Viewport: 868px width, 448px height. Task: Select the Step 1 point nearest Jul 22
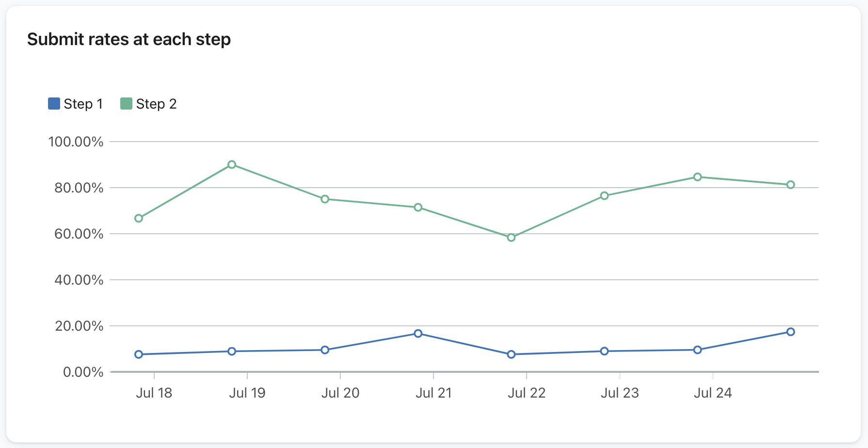(511, 354)
